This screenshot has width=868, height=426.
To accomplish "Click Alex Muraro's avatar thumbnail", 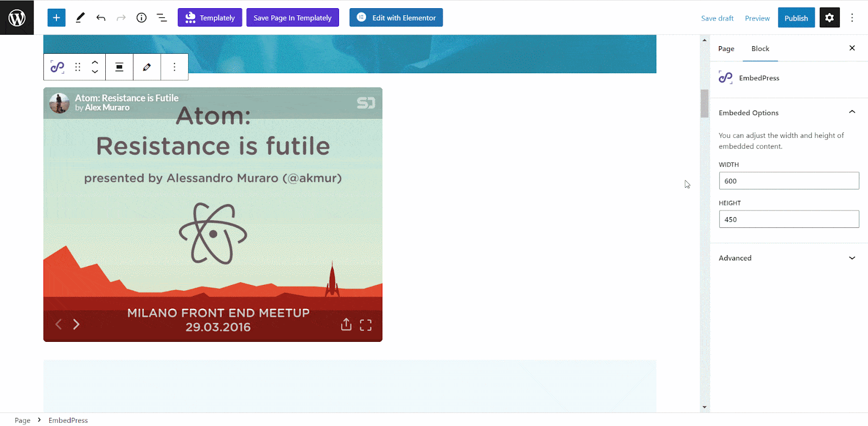I will [59, 103].
